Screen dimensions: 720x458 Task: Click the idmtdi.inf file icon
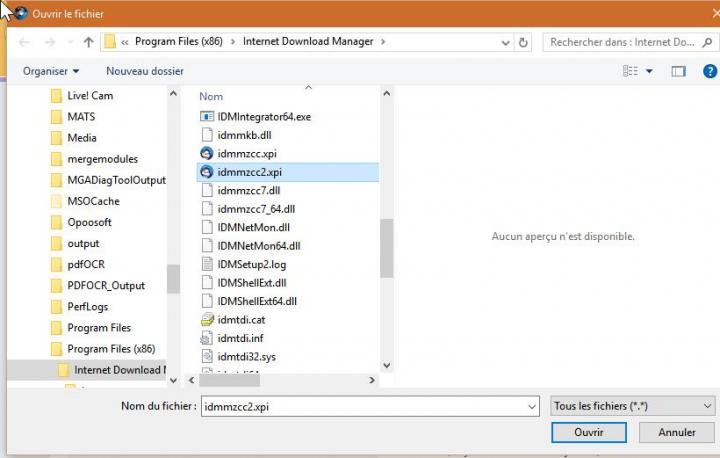207,338
